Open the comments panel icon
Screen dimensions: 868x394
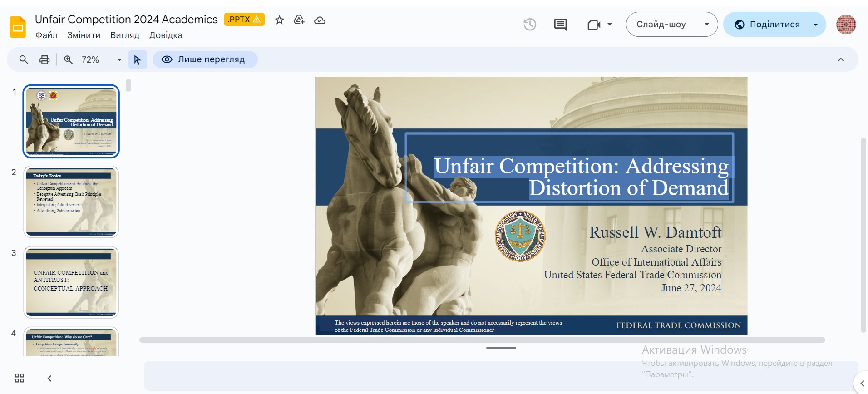click(561, 25)
